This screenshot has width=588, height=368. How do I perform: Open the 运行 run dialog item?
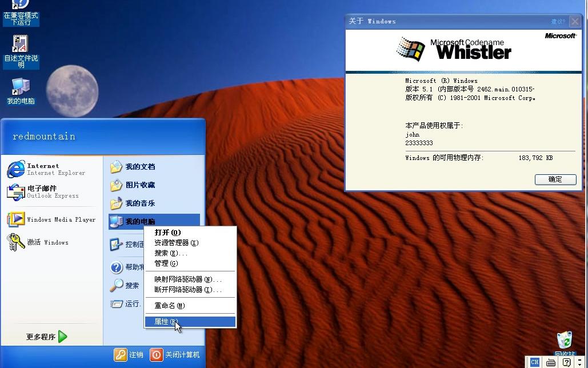pos(126,303)
